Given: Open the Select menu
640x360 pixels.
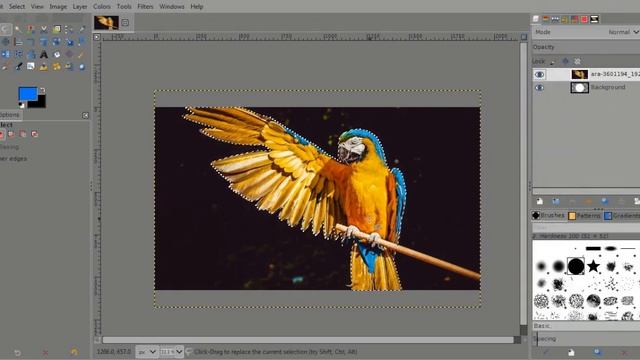Looking at the screenshot, I should tap(17, 7).
